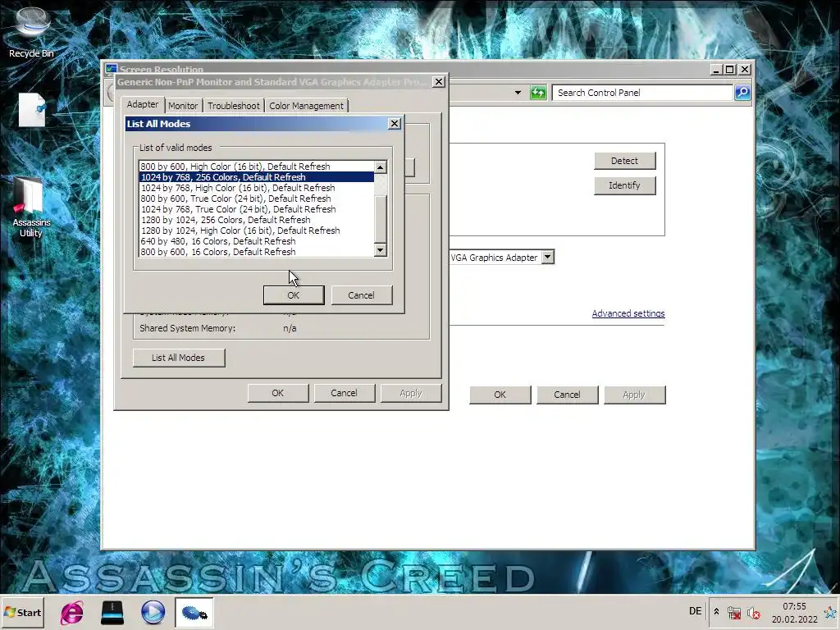Click OK in adapter properties dialog
Image resolution: width=840 pixels, height=630 pixels.
coord(278,393)
